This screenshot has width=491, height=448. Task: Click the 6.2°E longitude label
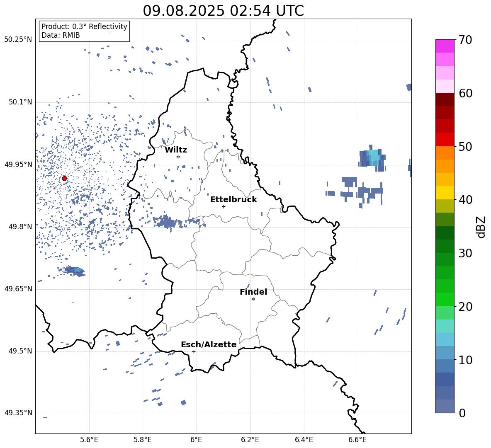[250, 440]
